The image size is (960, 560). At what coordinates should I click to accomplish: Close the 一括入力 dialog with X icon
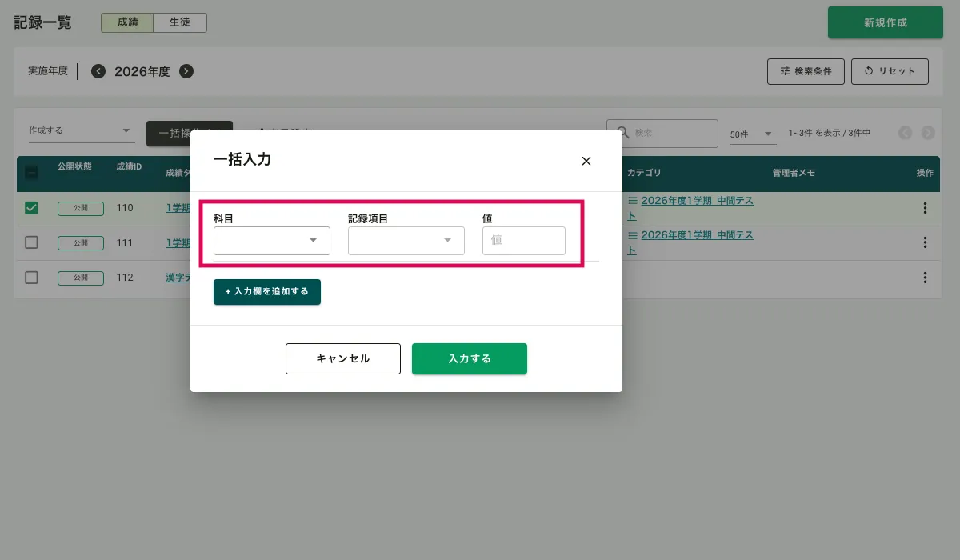click(x=586, y=161)
